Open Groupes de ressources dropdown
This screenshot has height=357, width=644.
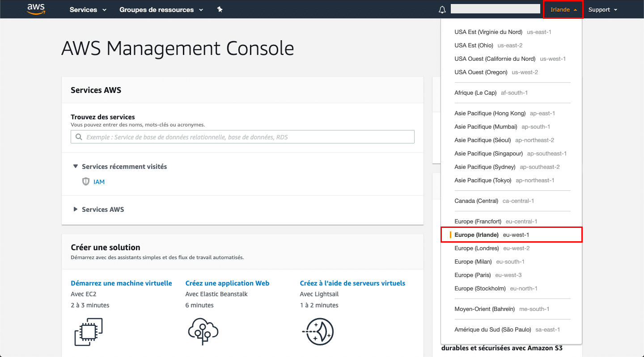[x=161, y=9]
